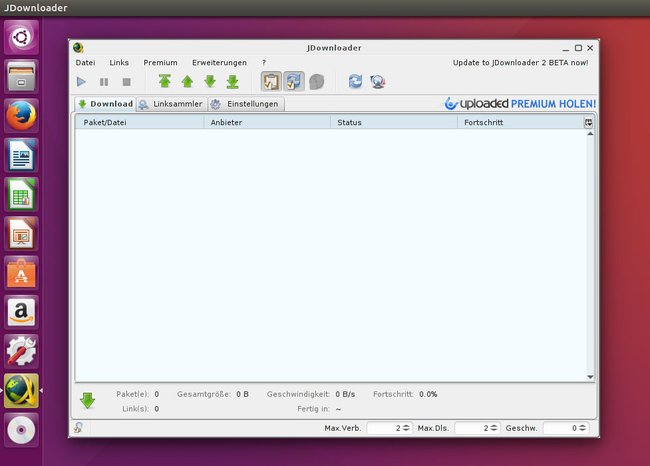
Task: Adjust the Max.Verb. stepper arrows
Action: (x=406, y=428)
